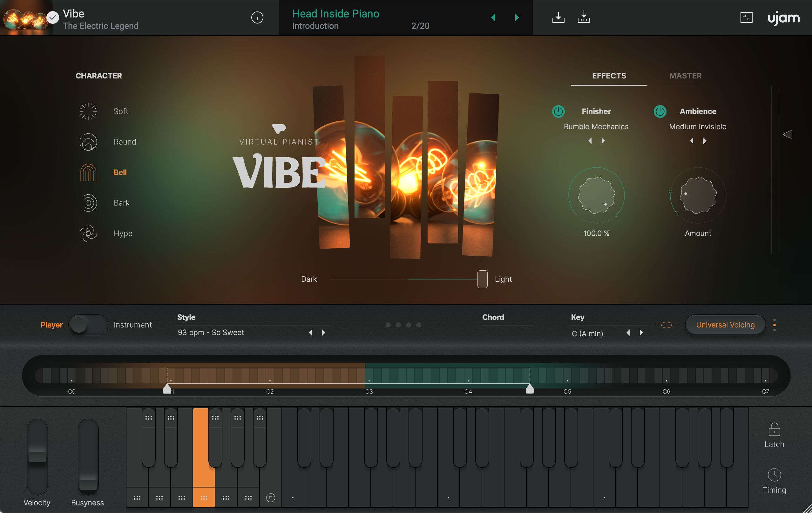Move the Dark/Light slider handle

point(482,279)
